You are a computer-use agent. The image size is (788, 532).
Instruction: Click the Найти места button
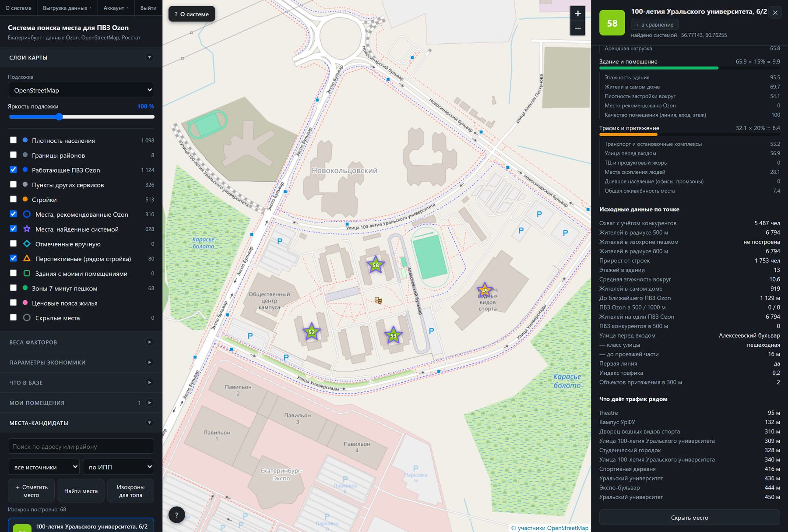(x=81, y=491)
